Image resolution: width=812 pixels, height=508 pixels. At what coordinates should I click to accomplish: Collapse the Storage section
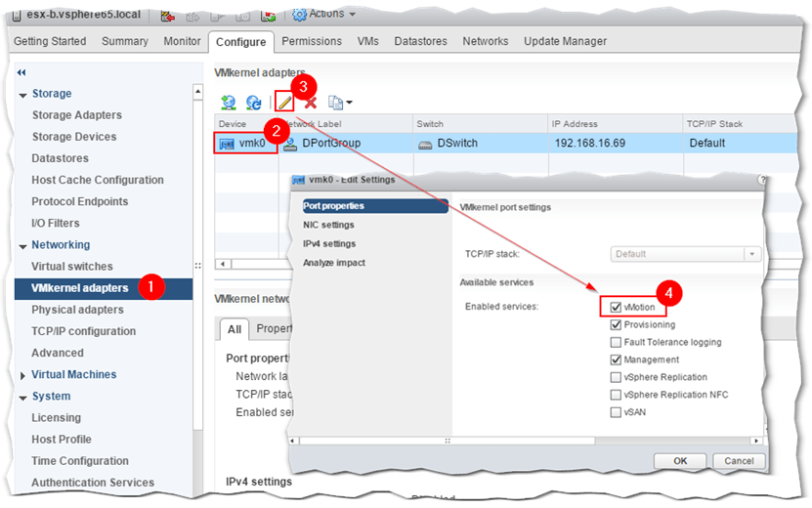pos(22,95)
